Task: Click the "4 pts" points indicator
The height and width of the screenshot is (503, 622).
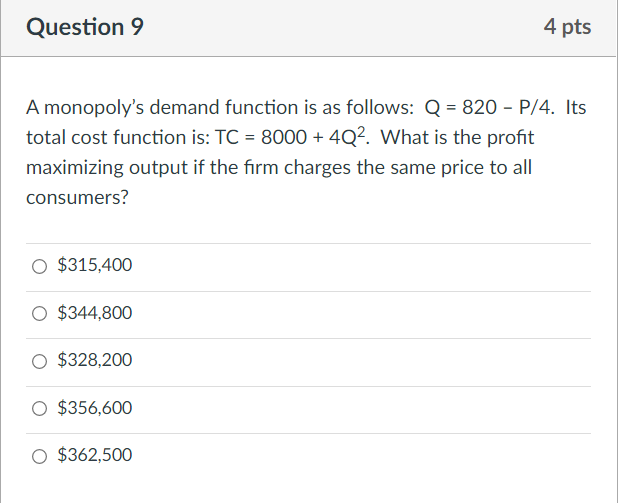Action: 567,27
